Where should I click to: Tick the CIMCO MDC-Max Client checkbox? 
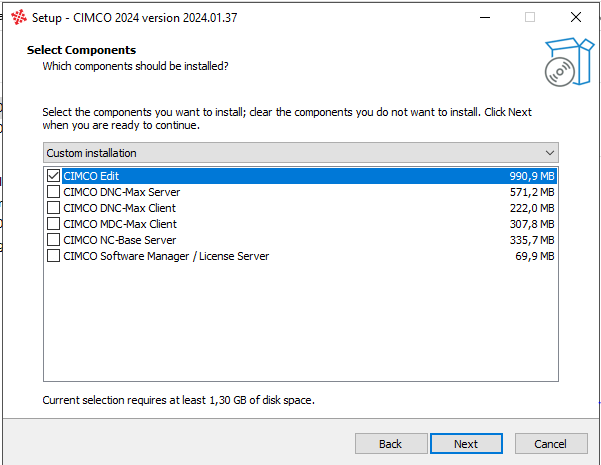(54, 224)
